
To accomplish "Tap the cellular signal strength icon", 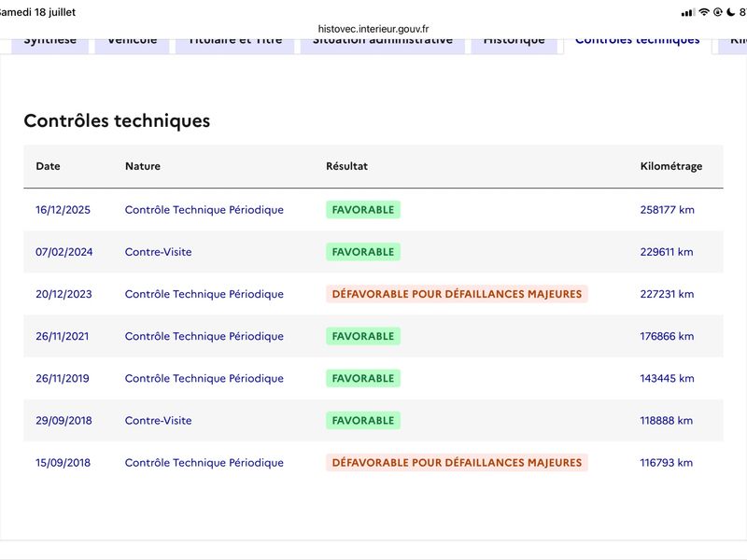I will pyautogui.click(x=688, y=13).
